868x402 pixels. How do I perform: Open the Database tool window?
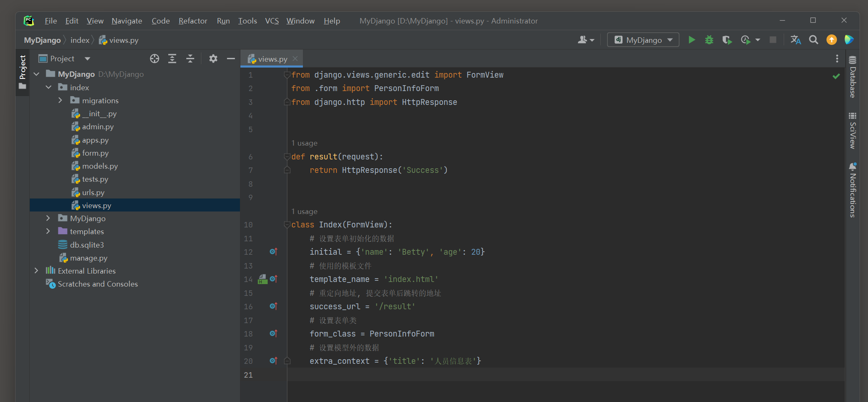(x=852, y=77)
